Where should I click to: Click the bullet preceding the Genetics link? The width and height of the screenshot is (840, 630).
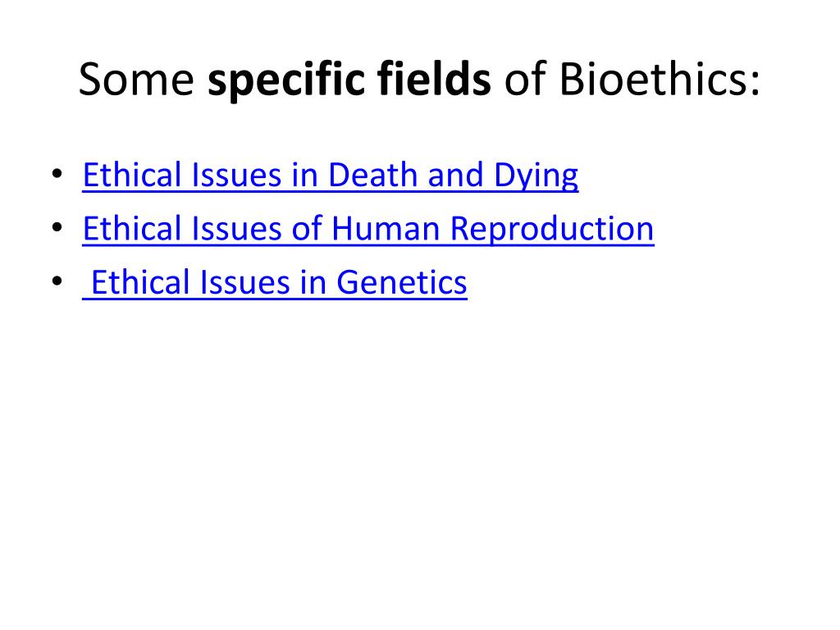click(56, 284)
